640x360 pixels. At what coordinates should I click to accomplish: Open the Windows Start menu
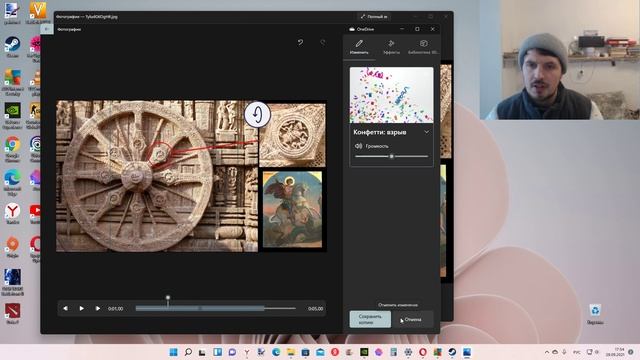(173, 352)
